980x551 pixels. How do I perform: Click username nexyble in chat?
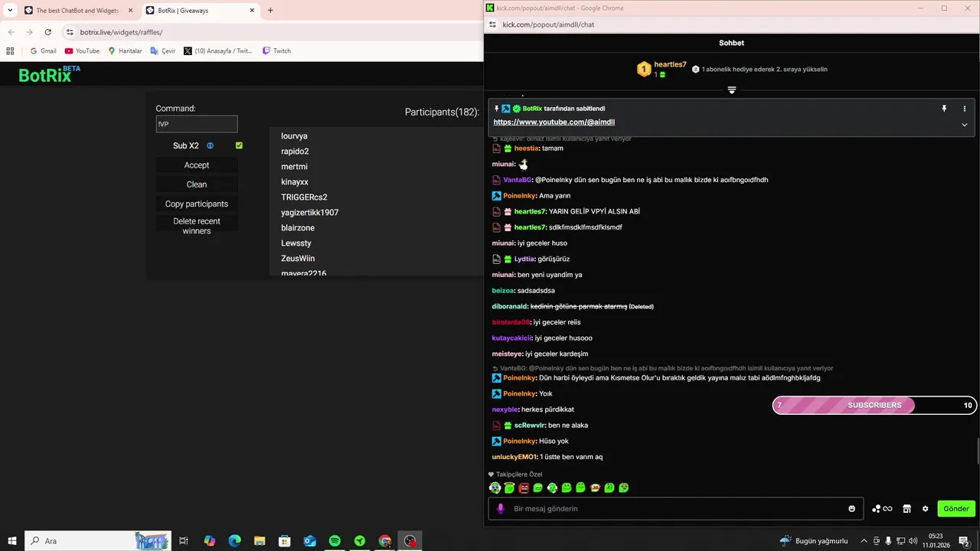click(505, 409)
